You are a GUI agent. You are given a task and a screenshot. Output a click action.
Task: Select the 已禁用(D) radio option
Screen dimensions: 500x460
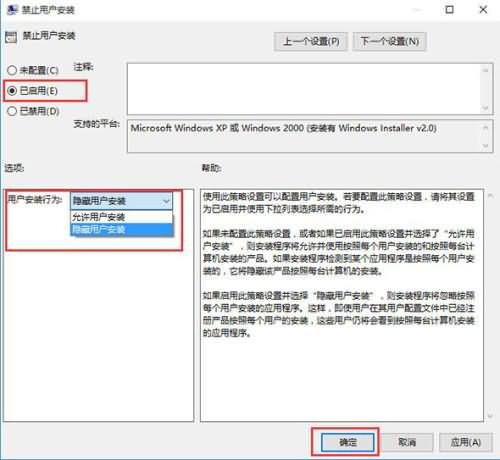pyautogui.click(x=33, y=111)
